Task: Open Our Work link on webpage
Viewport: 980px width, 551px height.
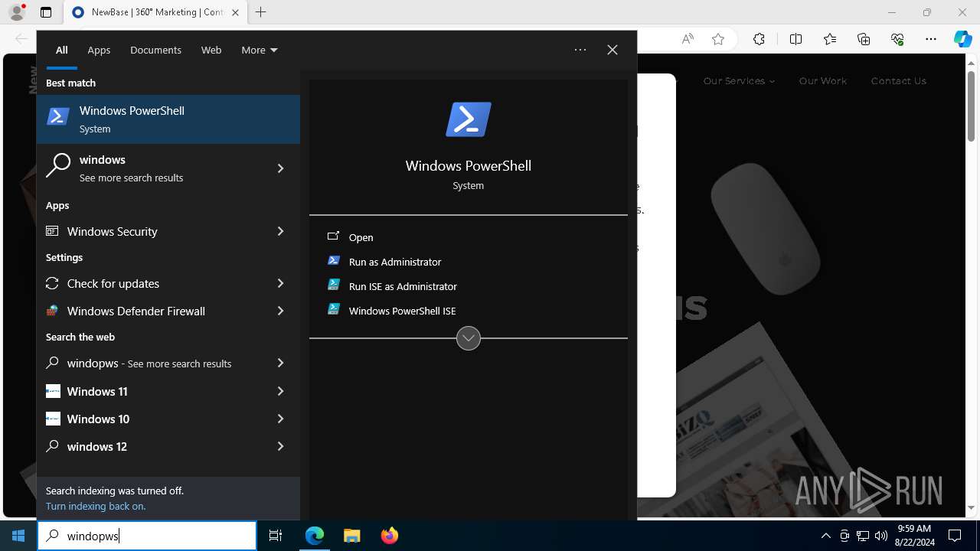Action: pyautogui.click(x=823, y=80)
